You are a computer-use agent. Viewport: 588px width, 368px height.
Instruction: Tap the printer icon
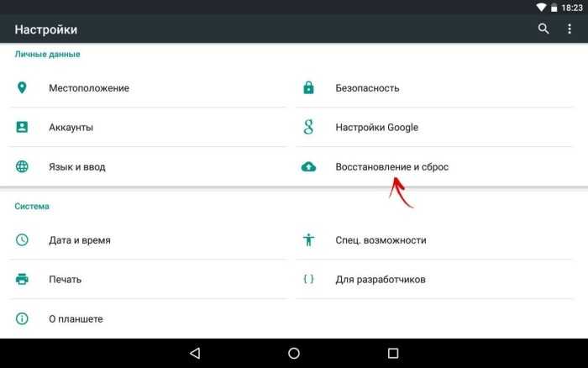[22, 280]
